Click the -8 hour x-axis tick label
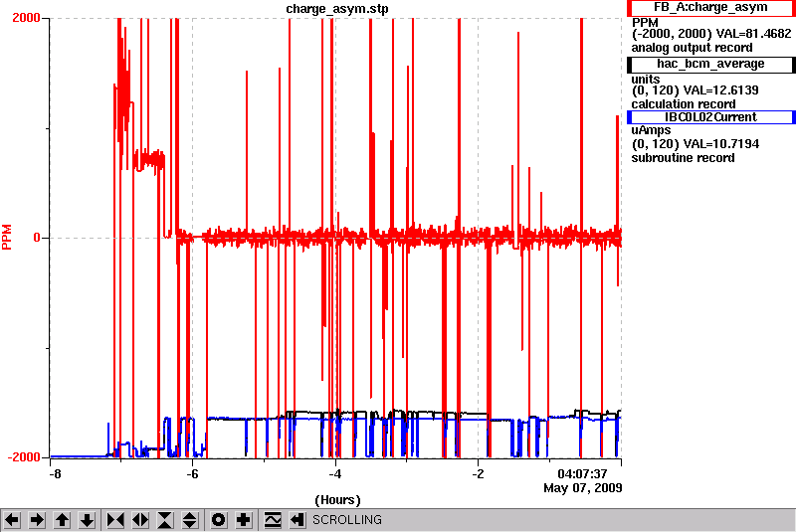 pyautogui.click(x=55, y=474)
